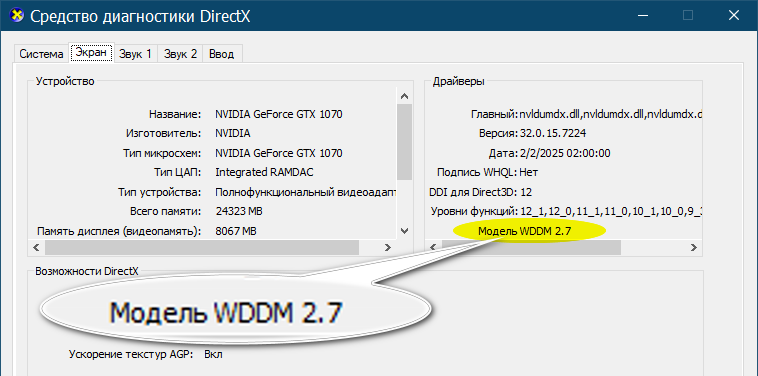Select the Изготовитель value NVIDIA
The height and width of the screenshot is (376, 758).
[233, 133]
